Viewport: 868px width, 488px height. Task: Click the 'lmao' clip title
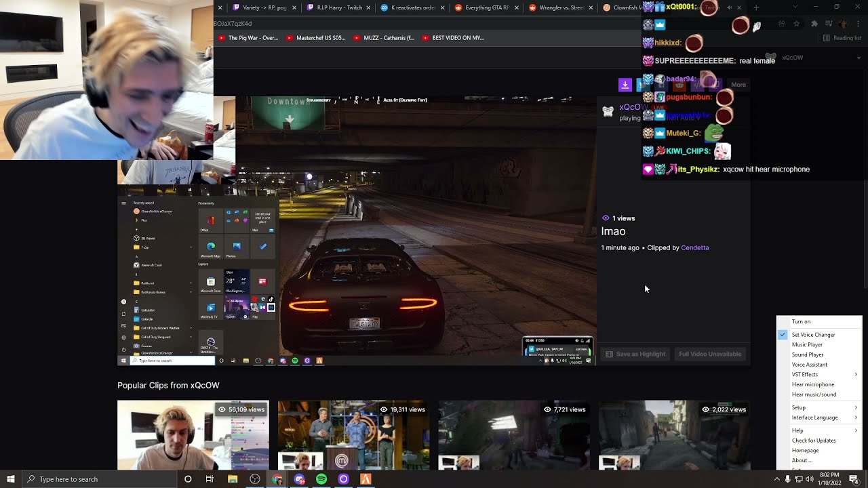click(613, 232)
